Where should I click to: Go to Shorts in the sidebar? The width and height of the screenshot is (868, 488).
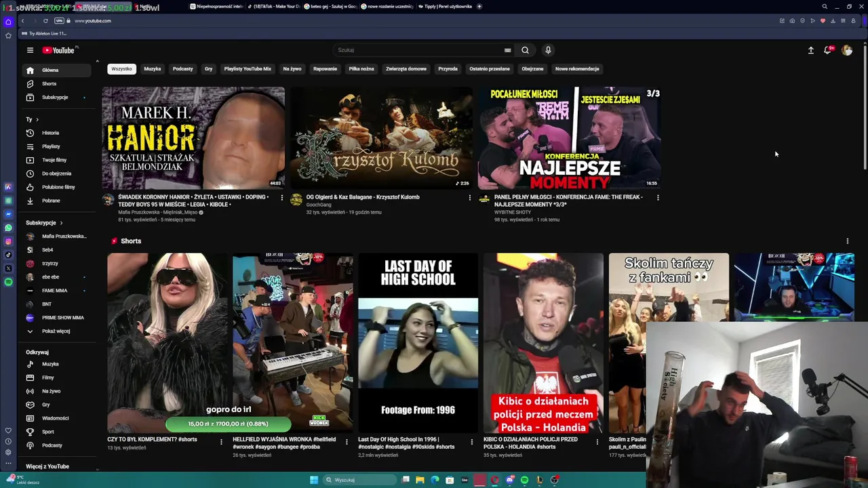pyautogui.click(x=56, y=83)
